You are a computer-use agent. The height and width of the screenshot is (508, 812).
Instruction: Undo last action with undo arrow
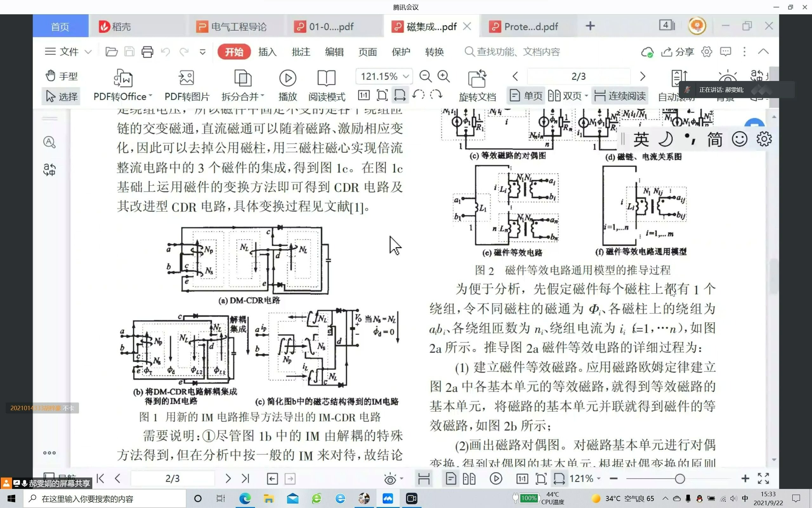[166, 52]
